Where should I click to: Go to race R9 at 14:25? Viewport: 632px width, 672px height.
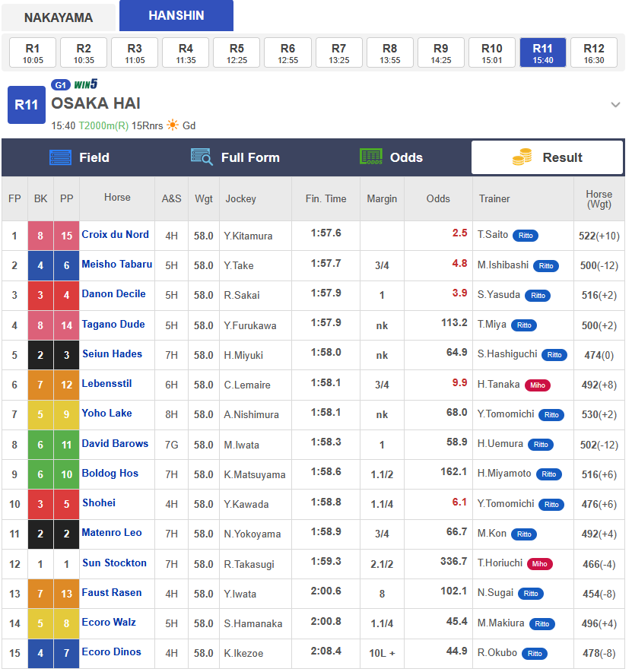pos(441,53)
